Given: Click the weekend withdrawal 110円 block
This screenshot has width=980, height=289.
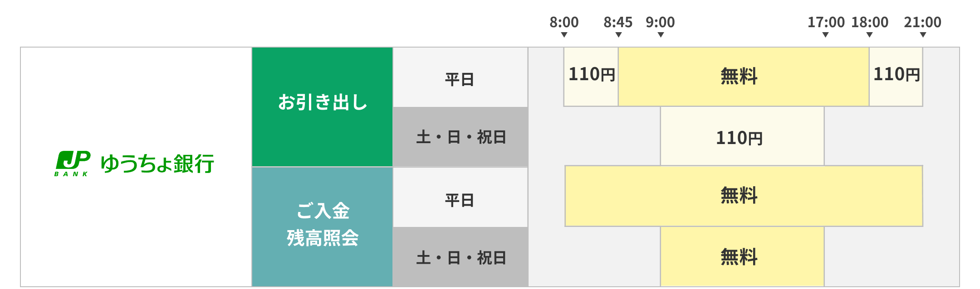Looking at the screenshot, I should 740,137.
